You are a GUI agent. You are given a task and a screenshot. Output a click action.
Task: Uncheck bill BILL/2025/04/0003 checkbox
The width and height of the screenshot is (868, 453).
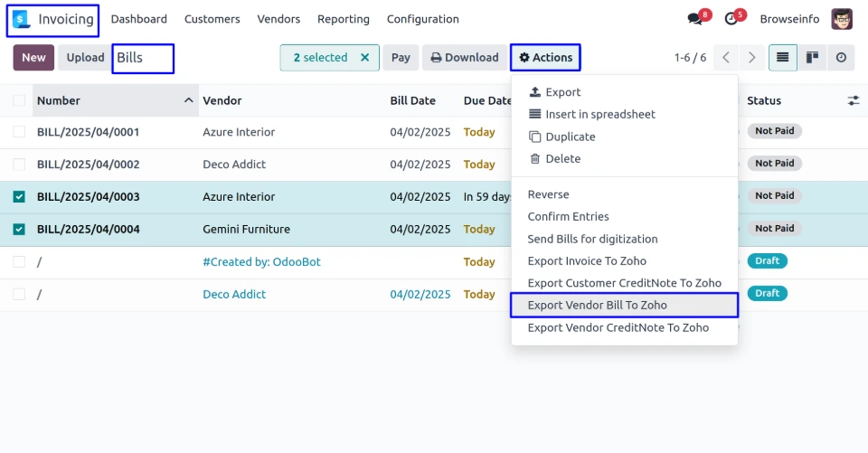19,197
